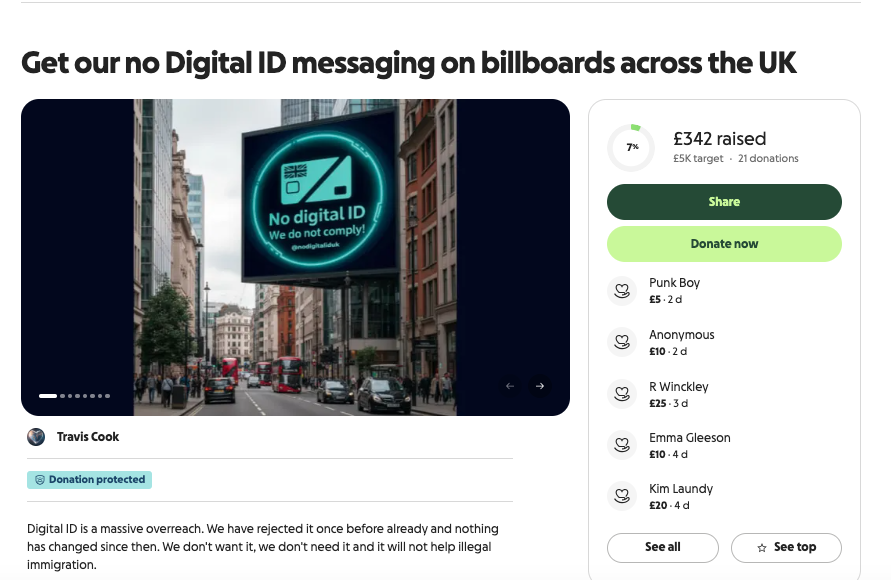Click the shield icon in Donation protected badge

click(40, 480)
